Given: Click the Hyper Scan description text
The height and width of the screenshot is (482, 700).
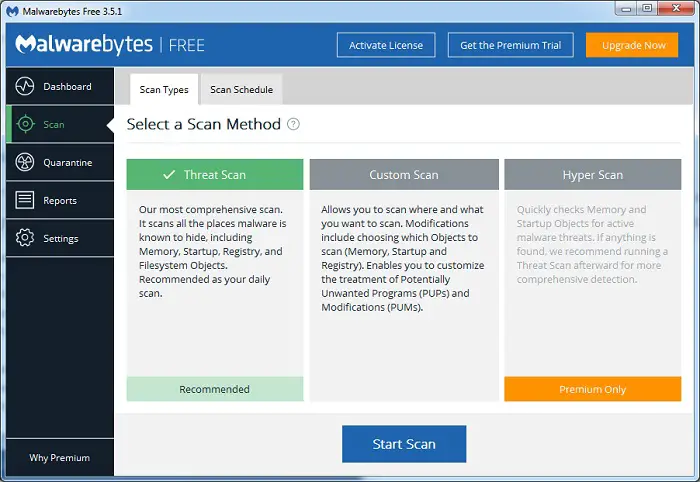Looking at the screenshot, I should tap(592, 244).
